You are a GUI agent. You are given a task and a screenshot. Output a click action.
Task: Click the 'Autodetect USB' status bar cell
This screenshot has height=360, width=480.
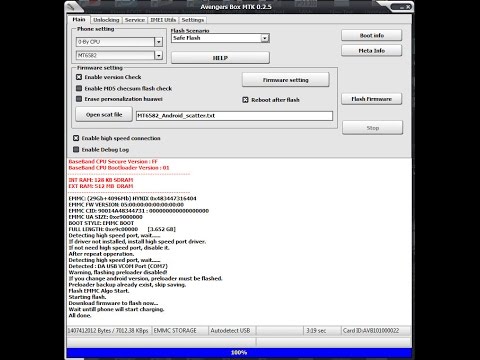point(232,331)
